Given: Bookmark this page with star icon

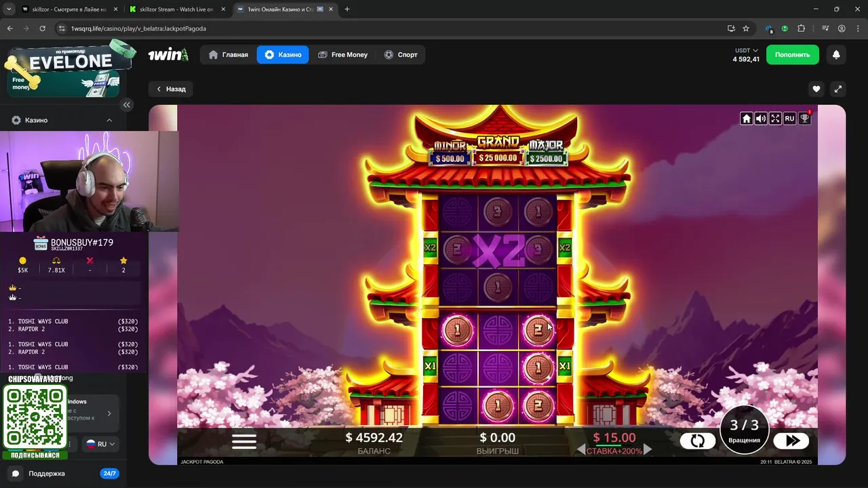Looking at the screenshot, I should (x=746, y=28).
